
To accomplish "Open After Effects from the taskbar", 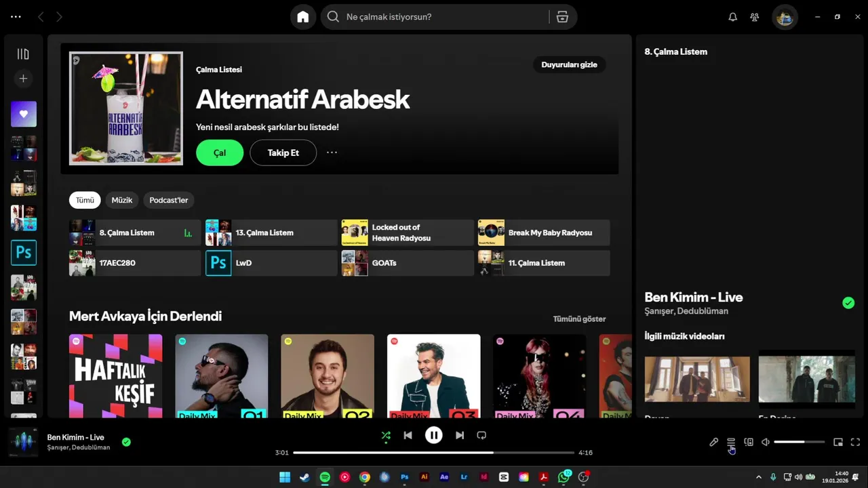I will click(x=444, y=477).
